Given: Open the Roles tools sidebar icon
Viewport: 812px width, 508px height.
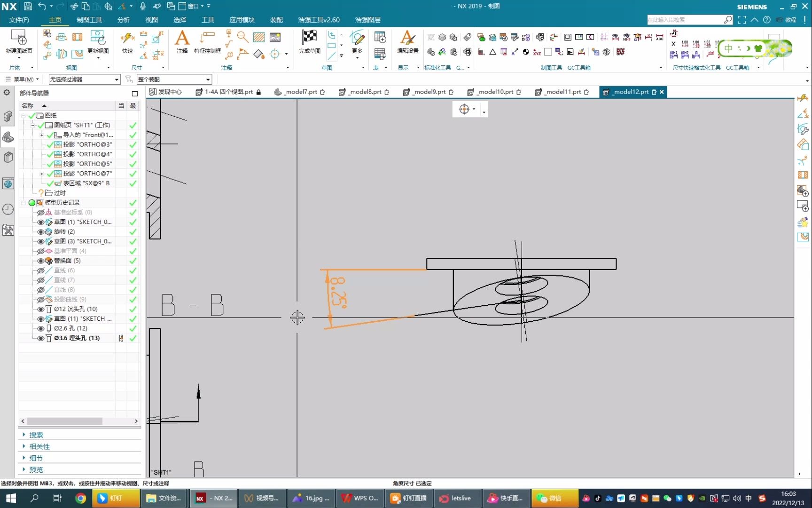Looking at the screenshot, I should (x=8, y=230).
